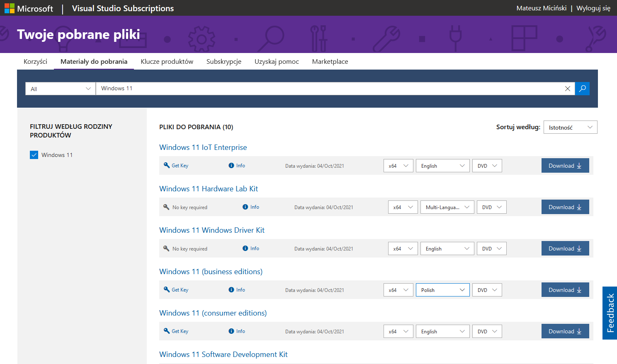Click info icon for business editions
617x364 pixels.
coord(231,290)
